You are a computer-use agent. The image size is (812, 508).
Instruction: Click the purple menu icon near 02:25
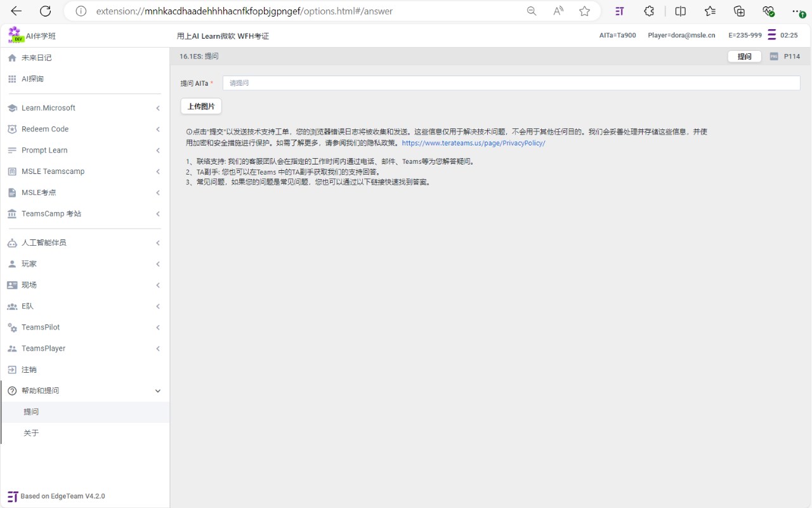click(772, 35)
